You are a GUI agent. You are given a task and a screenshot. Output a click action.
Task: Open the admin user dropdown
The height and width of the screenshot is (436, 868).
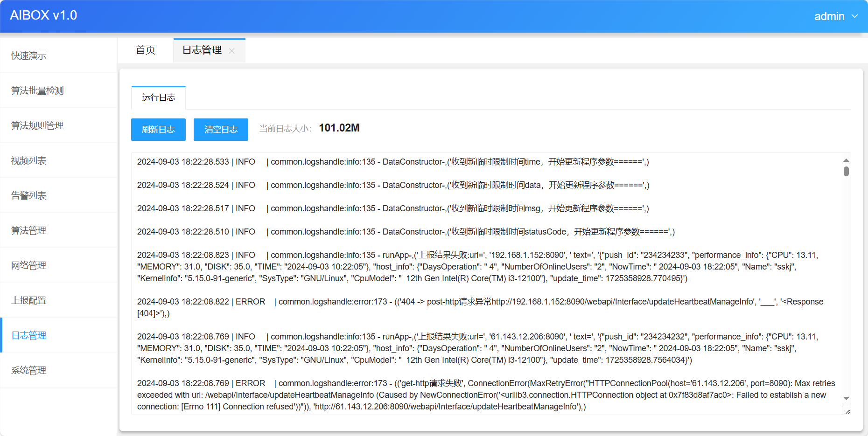(x=835, y=16)
